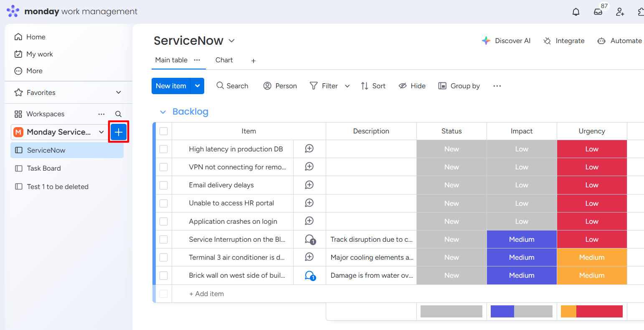Go to Home in sidebar
This screenshot has height=330, width=644.
coord(30,37)
